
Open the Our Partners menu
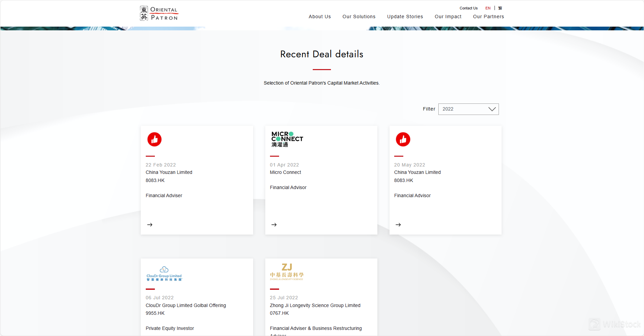[488, 17]
